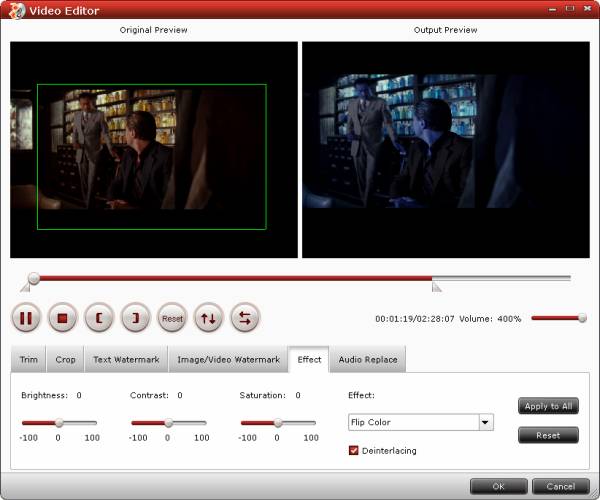Click the playback position slider knob
The width and height of the screenshot is (600, 500).
click(34, 278)
